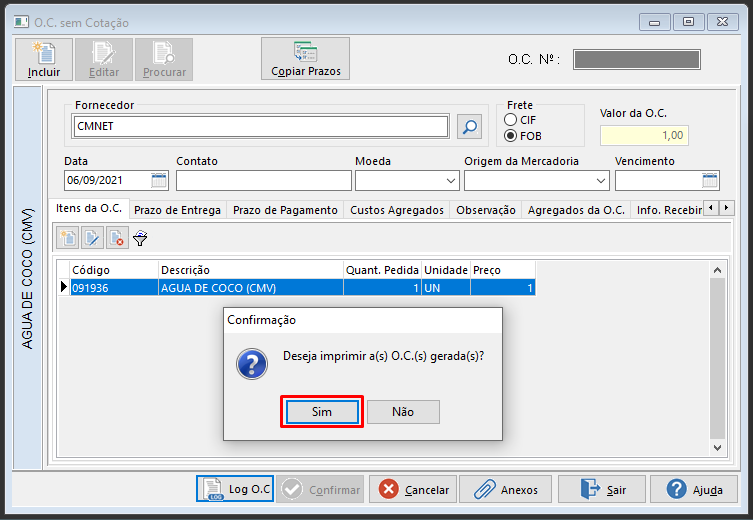The width and height of the screenshot is (753, 520).
Task: Expand Origem da Mercadoria dropdown
Action: click(600, 181)
